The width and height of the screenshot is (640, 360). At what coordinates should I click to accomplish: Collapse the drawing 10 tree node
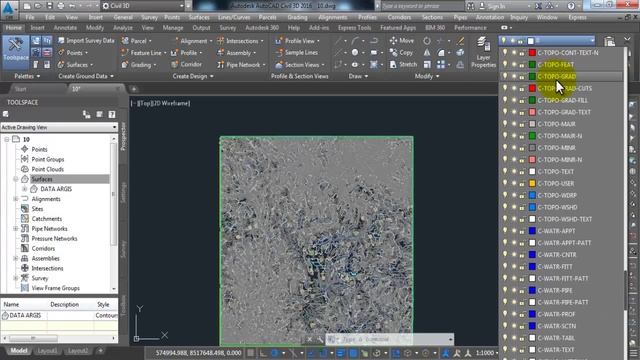(x=7, y=140)
